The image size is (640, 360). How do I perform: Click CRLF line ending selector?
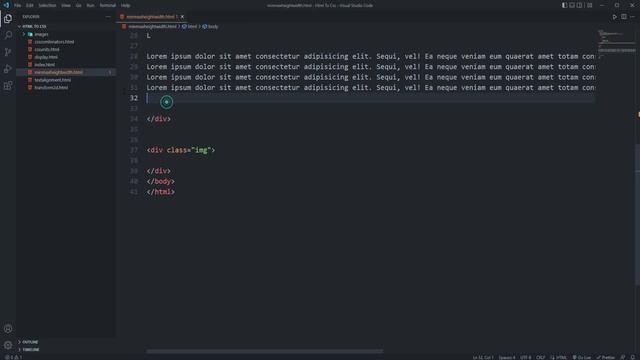click(x=540, y=357)
